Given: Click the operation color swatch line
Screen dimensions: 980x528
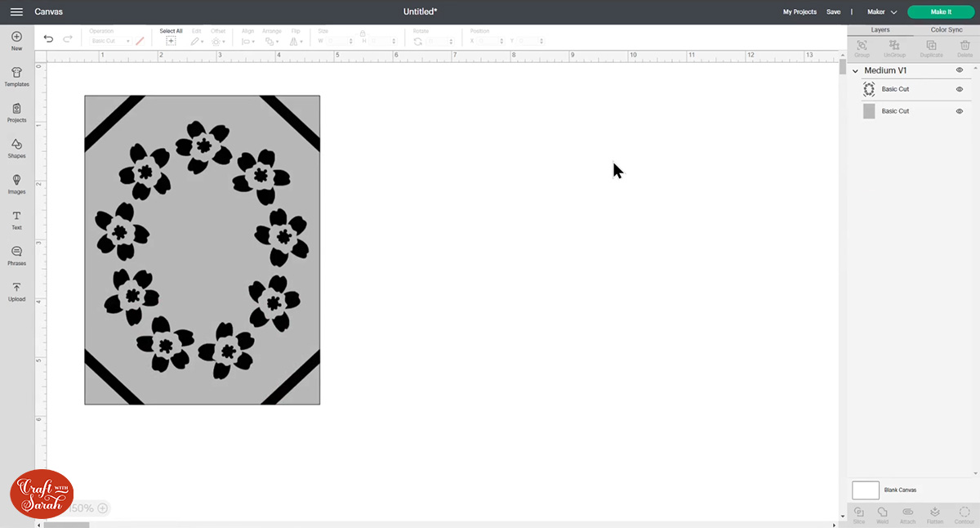Looking at the screenshot, I should 140,41.
